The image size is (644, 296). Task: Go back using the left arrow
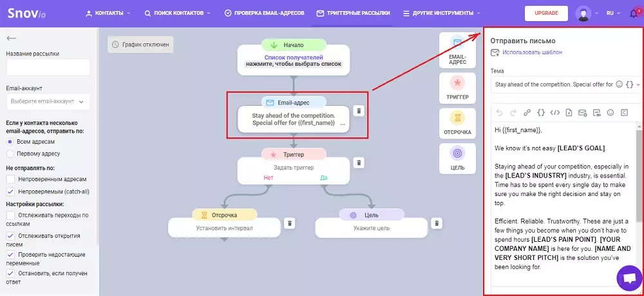coord(11,38)
